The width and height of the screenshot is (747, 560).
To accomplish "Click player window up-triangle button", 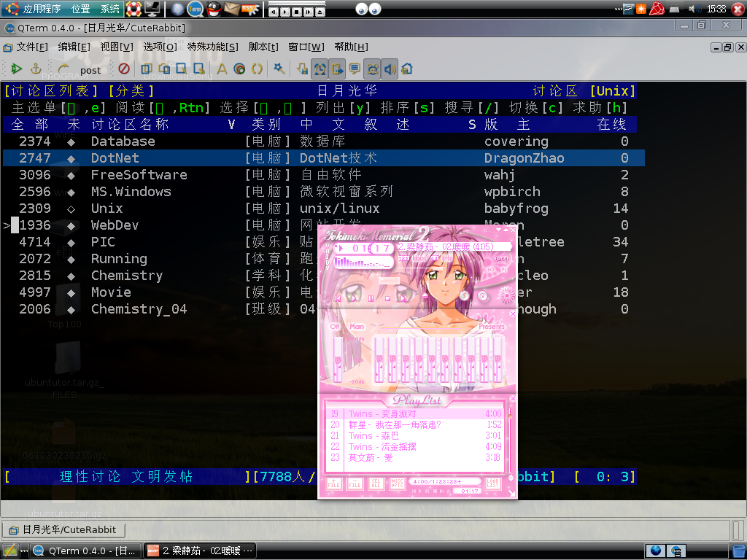I will pos(506,230).
